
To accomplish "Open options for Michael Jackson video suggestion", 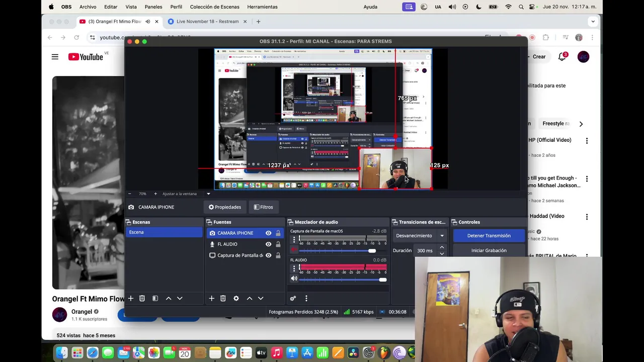I will coord(587,179).
